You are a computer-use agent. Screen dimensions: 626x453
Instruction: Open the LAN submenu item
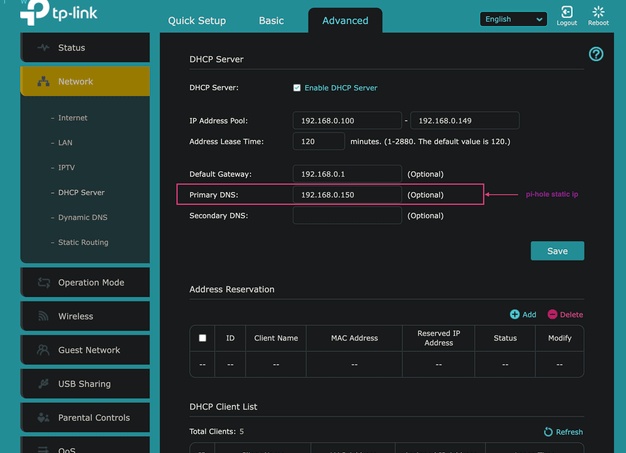[x=65, y=142]
